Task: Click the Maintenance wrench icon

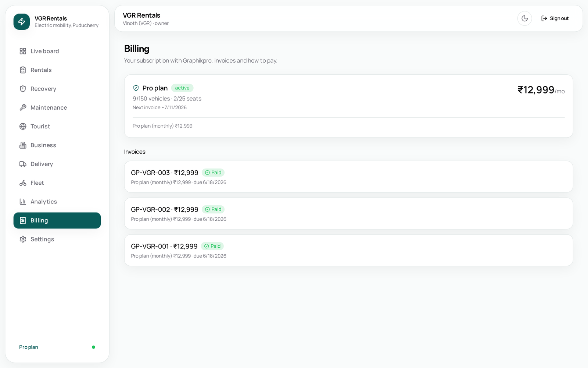Action: pos(23,107)
